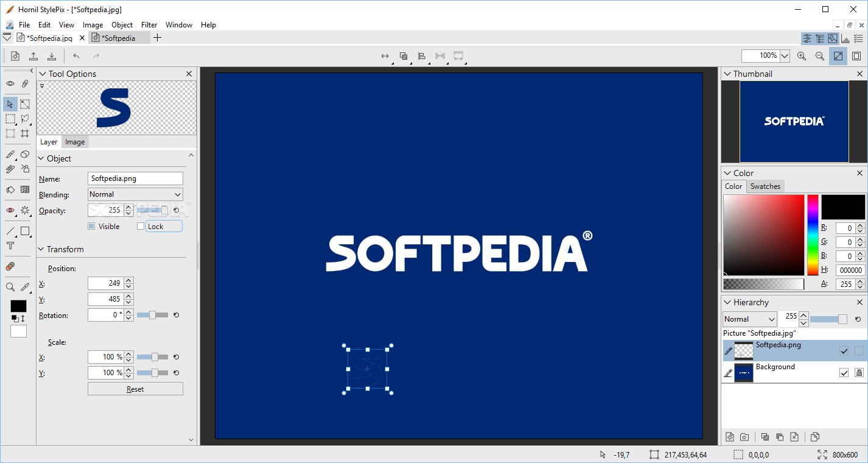Toggle the Background layer lock

tap(859, 373)
